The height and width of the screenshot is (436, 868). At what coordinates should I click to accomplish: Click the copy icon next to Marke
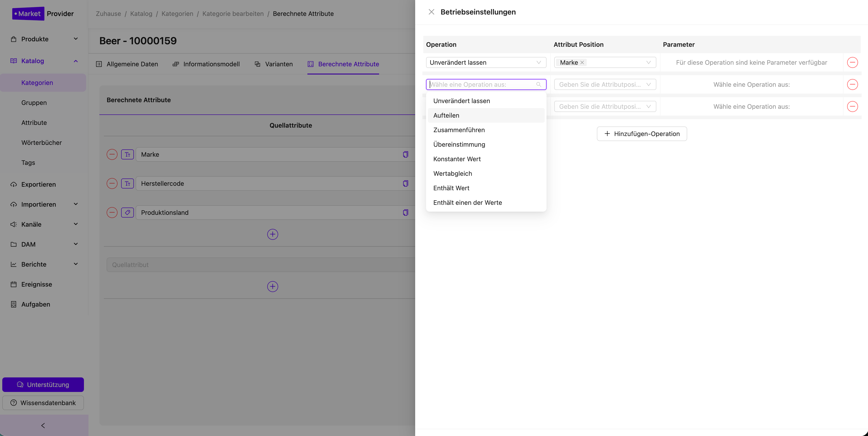tap(405, 154)
